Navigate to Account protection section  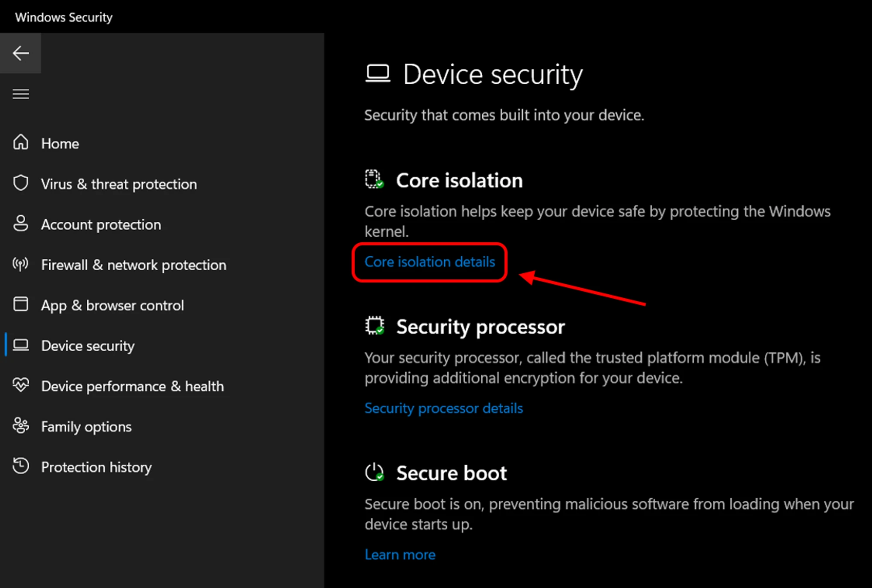101,225
